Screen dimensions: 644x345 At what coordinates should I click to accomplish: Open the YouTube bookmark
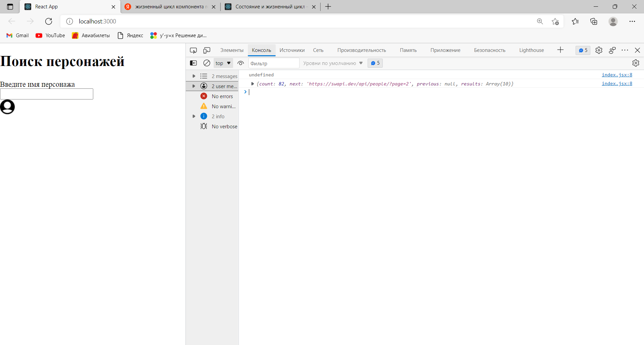pyautogui.click(x=50, y=36)
